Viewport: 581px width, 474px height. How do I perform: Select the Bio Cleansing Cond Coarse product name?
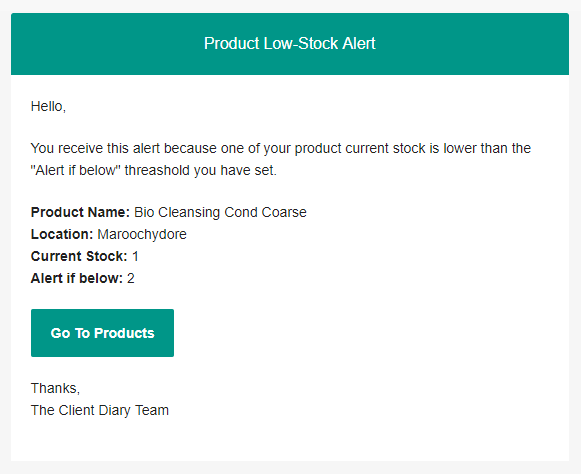220,212
